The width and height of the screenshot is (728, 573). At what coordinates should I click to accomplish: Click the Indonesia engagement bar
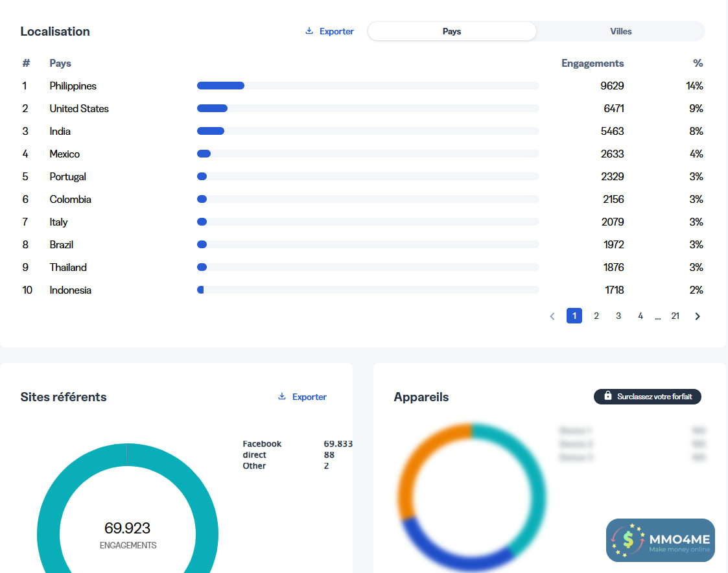coord(200,290)
